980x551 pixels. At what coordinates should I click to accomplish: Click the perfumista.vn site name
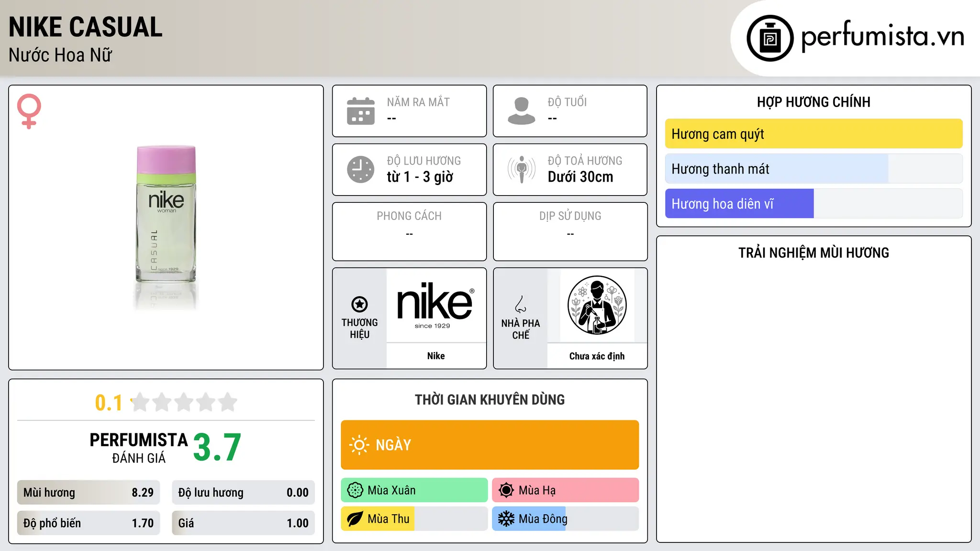(883, 36)
